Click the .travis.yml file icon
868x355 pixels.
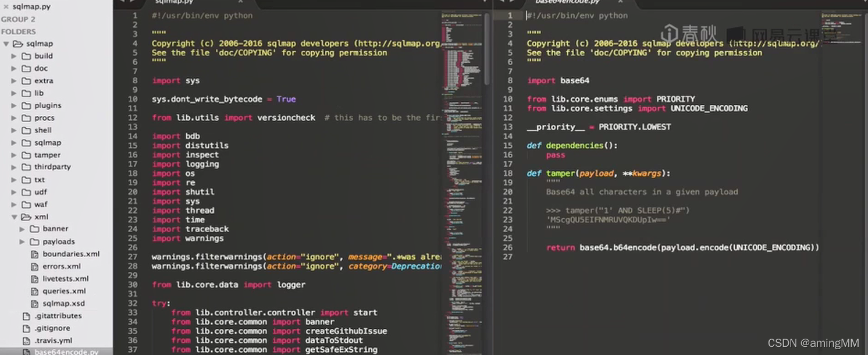pyautogui.click(x=26, y=341)
